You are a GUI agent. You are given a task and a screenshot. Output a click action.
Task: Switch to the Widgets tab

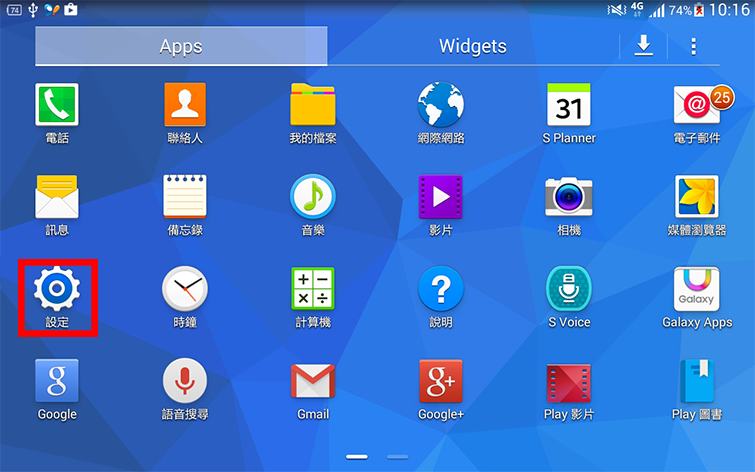(x=473, y=46)
